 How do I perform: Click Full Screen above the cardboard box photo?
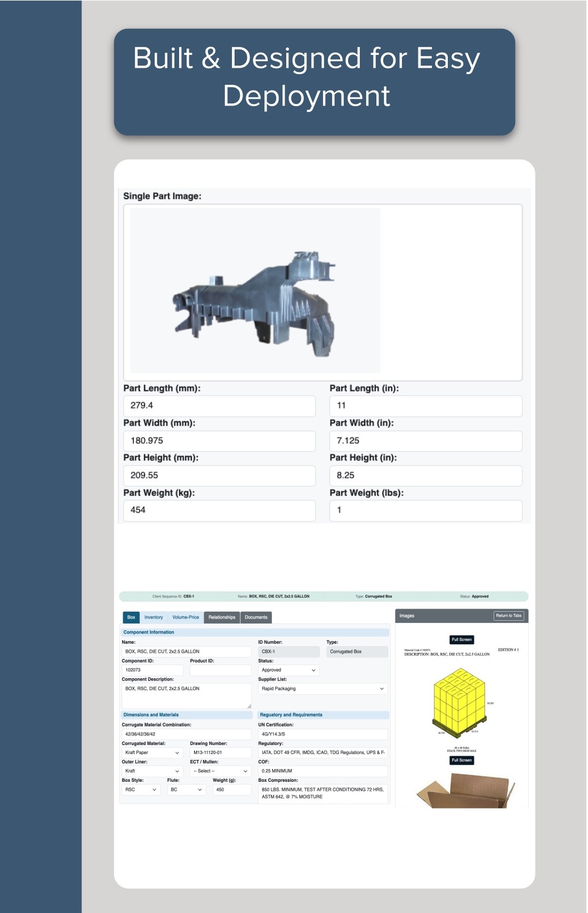pos(462,760)
